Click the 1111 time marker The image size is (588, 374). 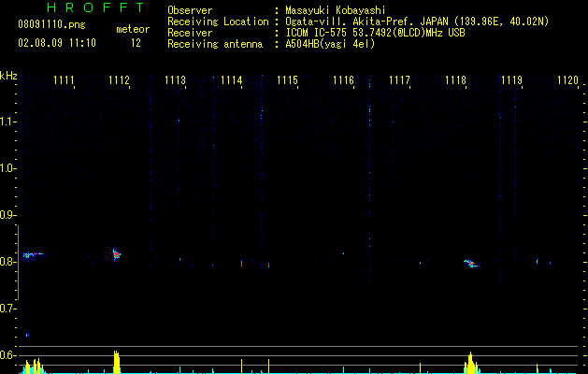pyautogui.click(x=64, y=80)
